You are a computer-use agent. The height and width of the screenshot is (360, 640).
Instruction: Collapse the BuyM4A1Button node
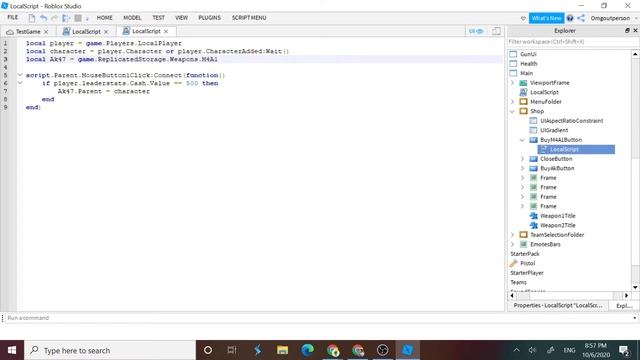click(522, 140)
